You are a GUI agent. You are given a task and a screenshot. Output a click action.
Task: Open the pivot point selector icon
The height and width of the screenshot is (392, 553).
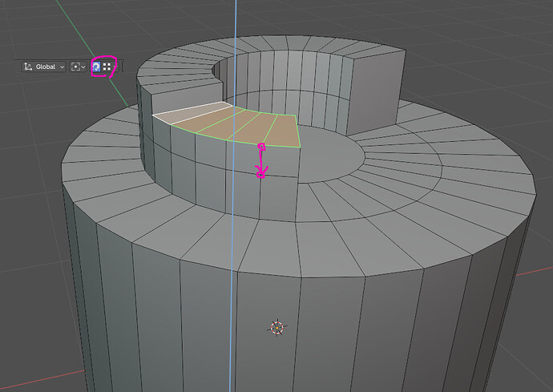75,67
